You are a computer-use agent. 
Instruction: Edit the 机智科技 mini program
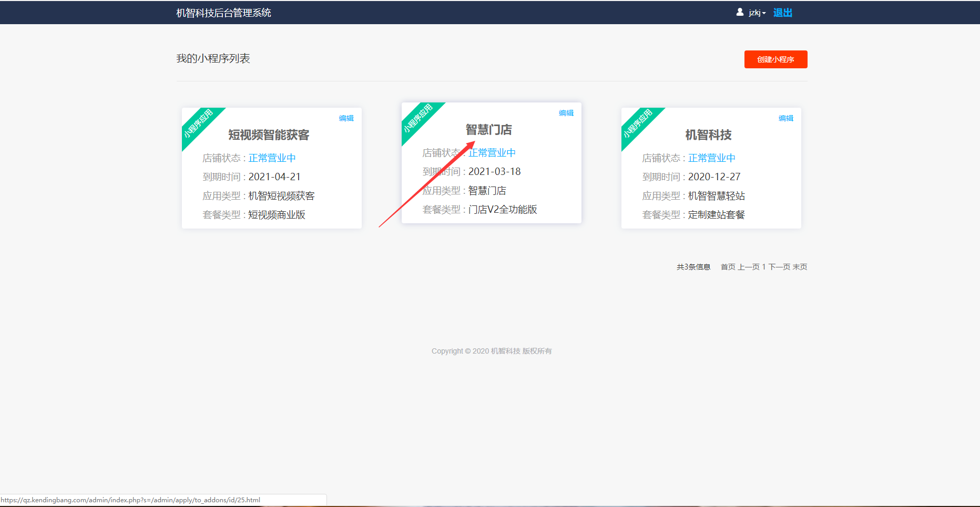pos(785,118)
